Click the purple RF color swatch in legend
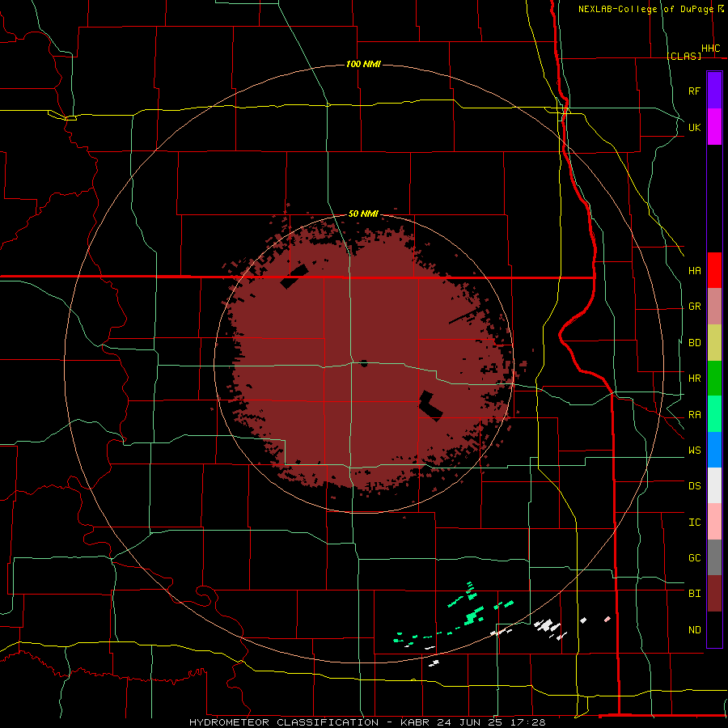The height and width of the screenshot is (728, 728). coord(714,91)
